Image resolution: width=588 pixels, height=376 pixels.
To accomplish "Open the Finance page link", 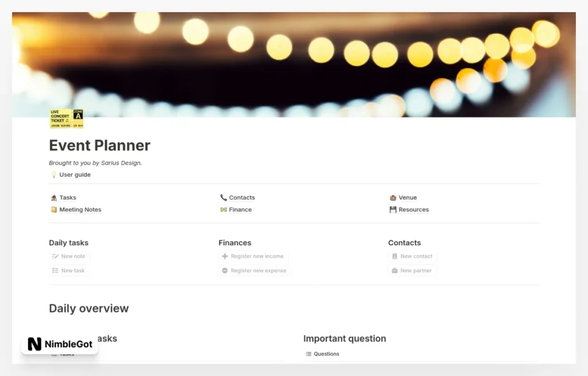I will pos(240,210).
